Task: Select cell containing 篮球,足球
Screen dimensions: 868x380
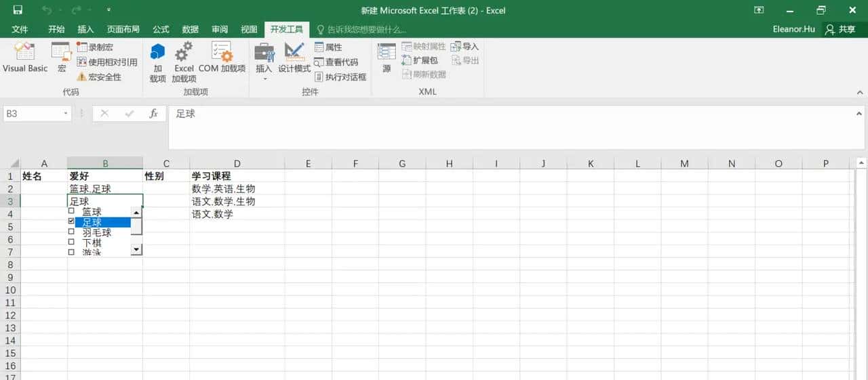Action: pos(105,188)
